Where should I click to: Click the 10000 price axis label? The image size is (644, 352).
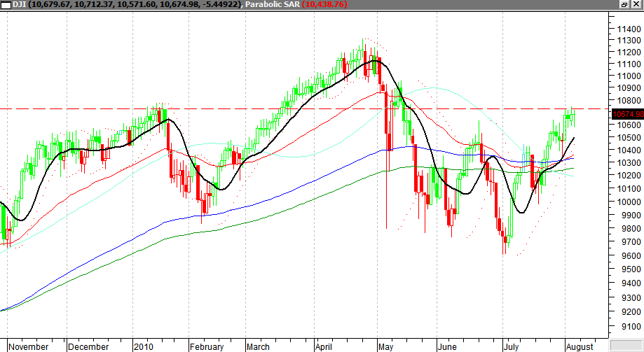629,202
